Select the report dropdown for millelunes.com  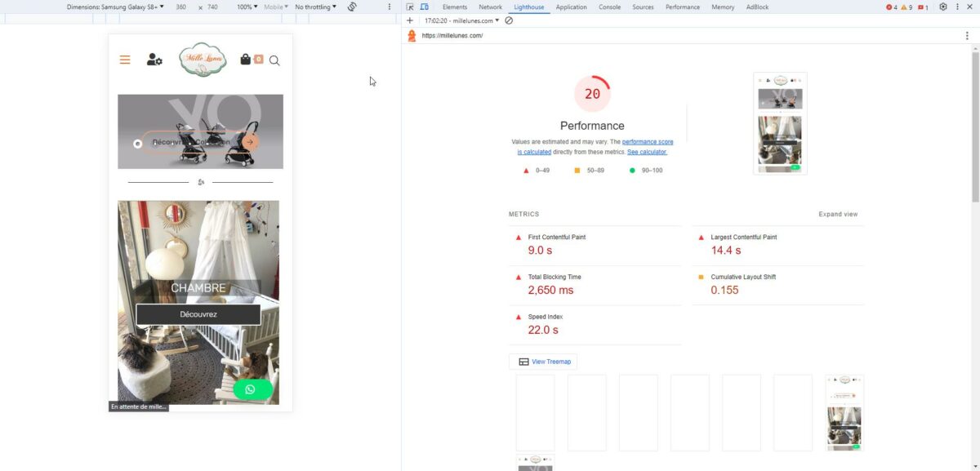coord(462,20)
